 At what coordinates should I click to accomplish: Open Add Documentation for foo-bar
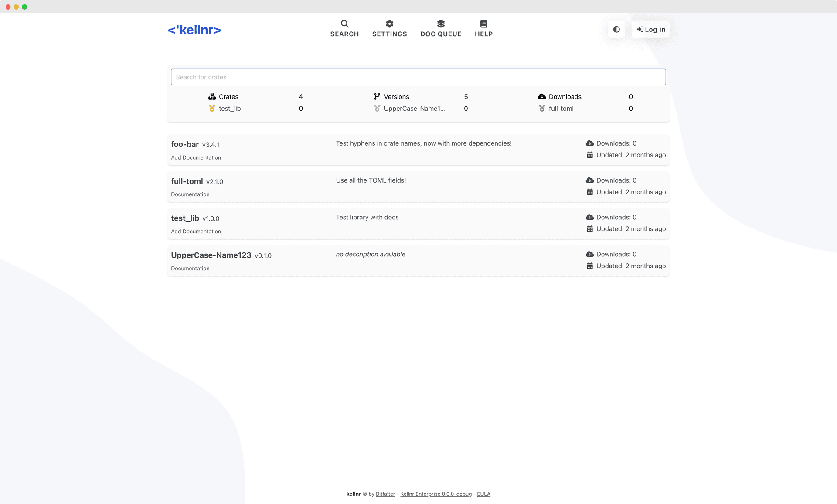196,157
